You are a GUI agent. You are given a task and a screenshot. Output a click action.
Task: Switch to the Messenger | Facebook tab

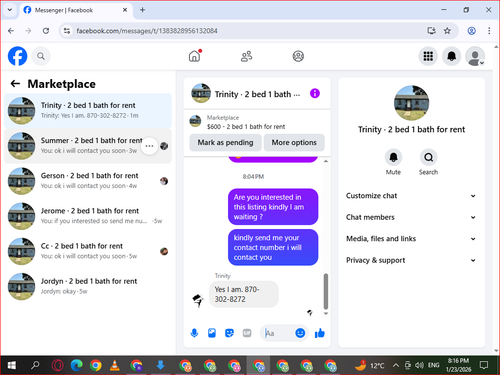(76, 10)
